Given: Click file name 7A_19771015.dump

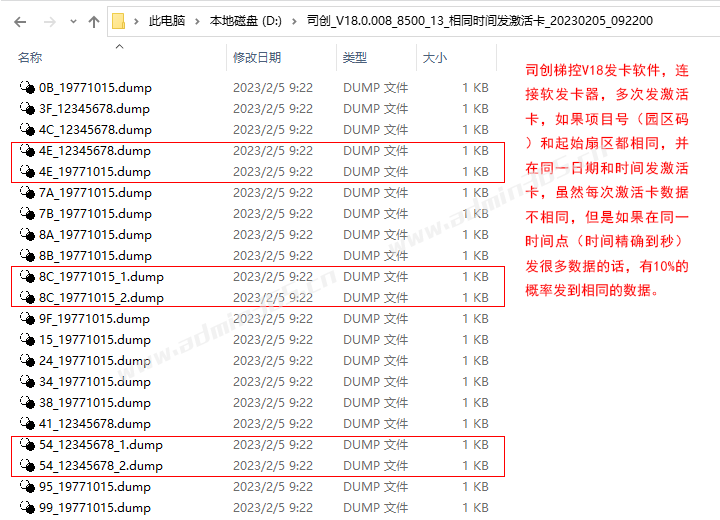Looking at the screenshot, I should click(95, 193).
